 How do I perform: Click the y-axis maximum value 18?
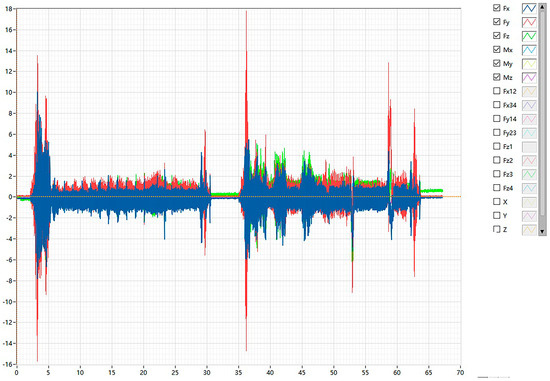(9, 9)
